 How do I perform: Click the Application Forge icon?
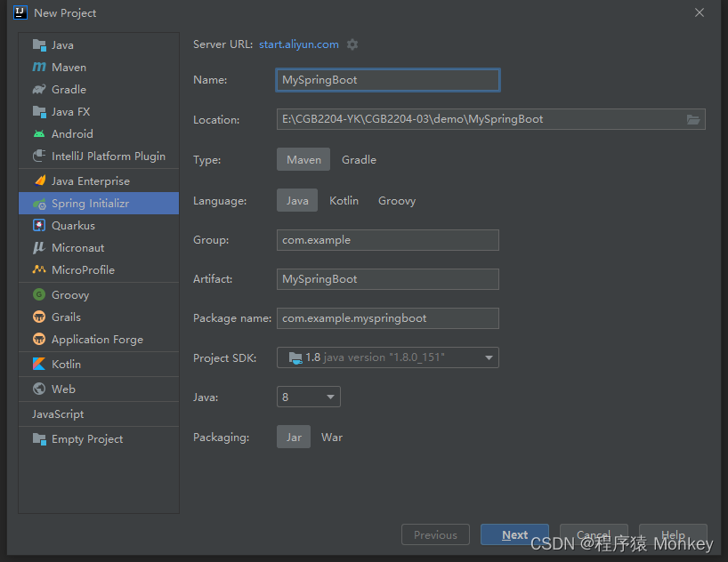tap(39, 339)
